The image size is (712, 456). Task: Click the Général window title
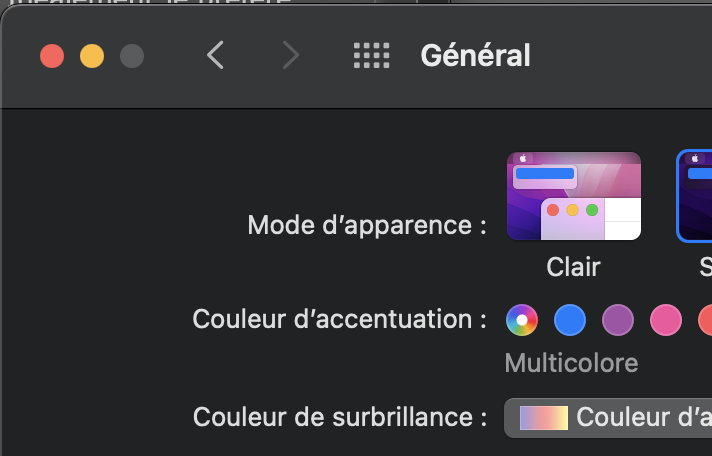(x=475, y=55)
